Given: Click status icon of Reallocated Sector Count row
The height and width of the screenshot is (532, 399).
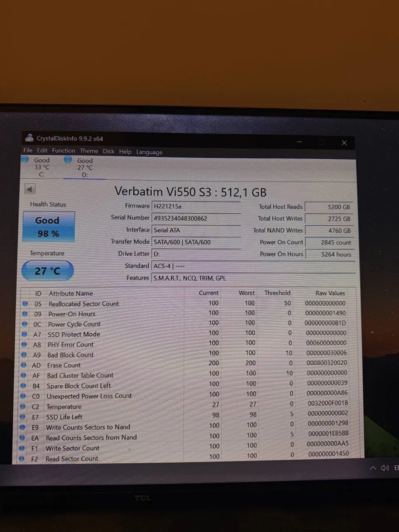Looking at the screenshot, I should (25, 303).
